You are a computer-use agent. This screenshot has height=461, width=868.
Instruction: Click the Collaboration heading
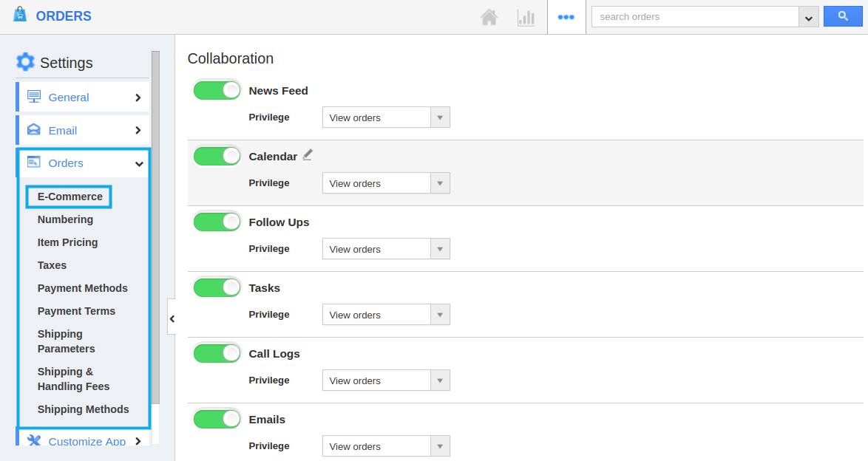tap(230, 58)
